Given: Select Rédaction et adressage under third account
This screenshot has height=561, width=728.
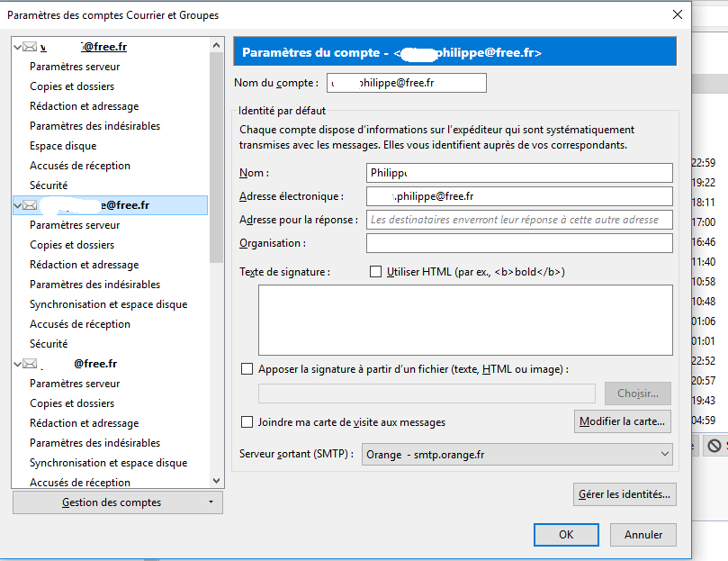Looking at the screenshot, I should 84,423.
